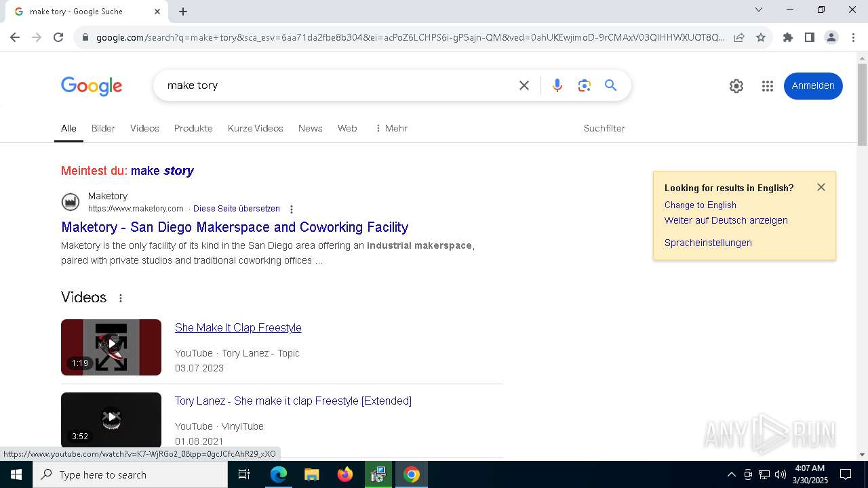The height and width of the screenshot is (488, 868).
Task: Bookmark this page with the star icon
Action: pos(761,37)
